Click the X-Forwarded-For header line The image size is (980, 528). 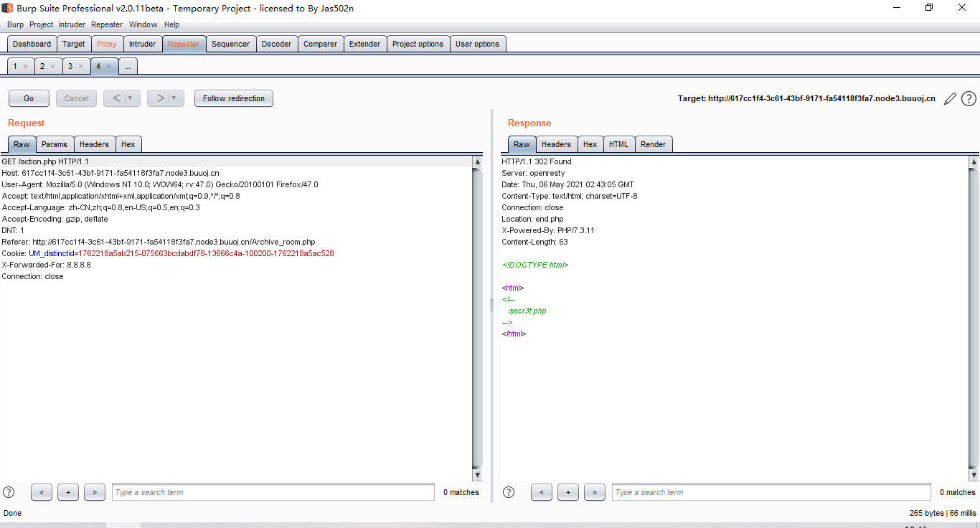pyautogui.click(x=47, y=265)
